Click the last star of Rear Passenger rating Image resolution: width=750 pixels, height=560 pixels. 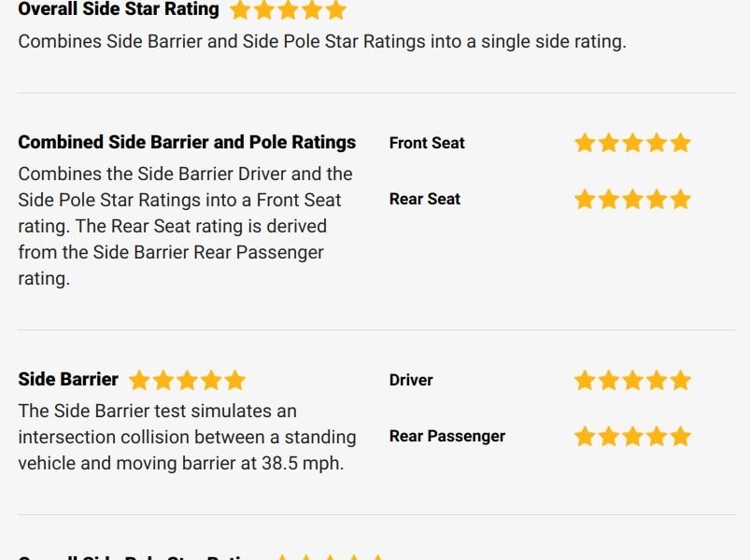680,436
